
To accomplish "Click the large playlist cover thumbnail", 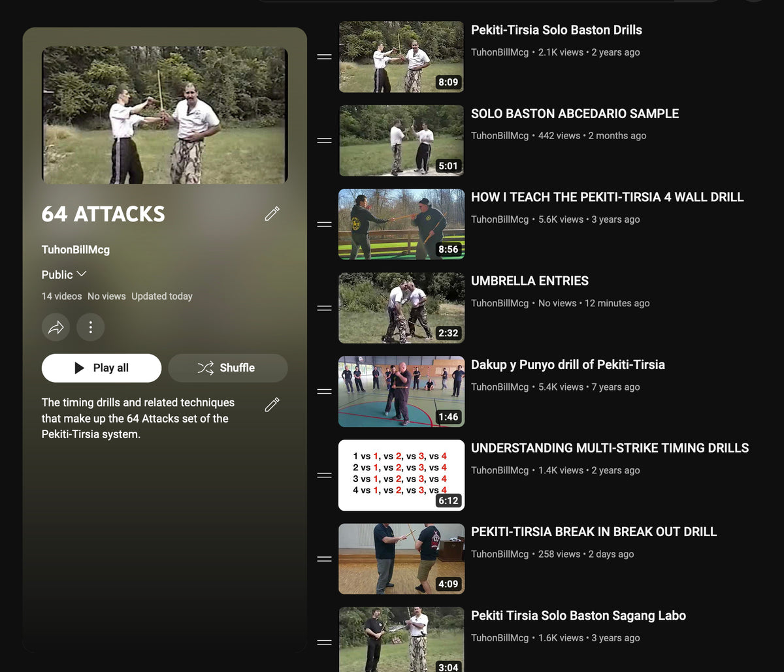I will tap(165, 115).
